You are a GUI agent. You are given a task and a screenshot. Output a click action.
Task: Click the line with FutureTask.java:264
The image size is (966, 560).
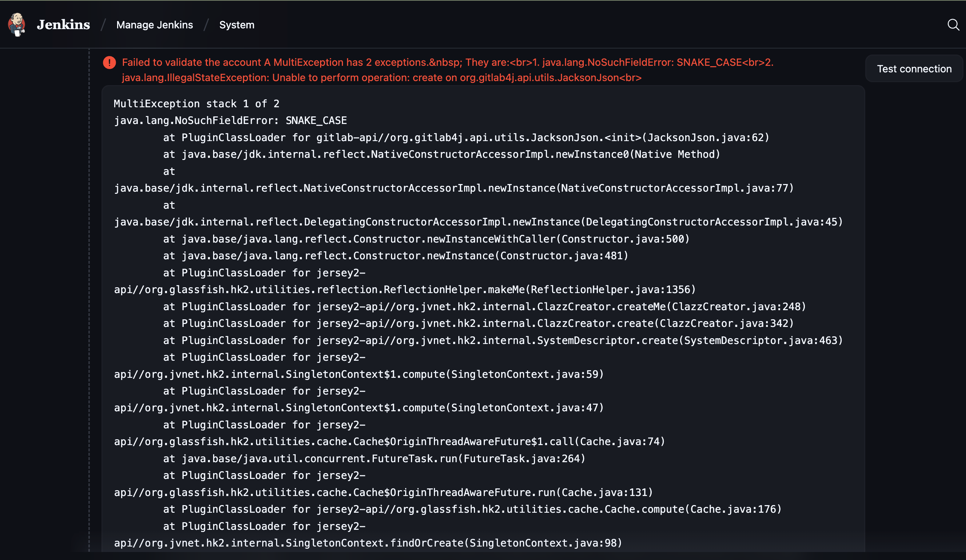point(374,459)
